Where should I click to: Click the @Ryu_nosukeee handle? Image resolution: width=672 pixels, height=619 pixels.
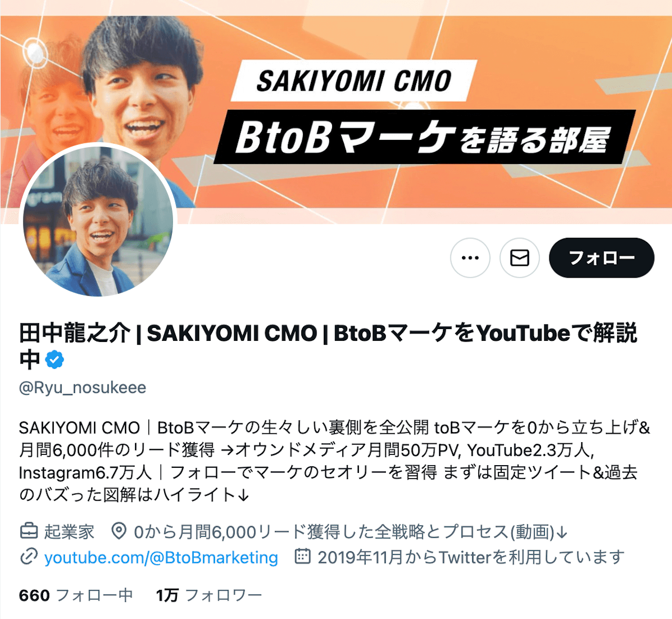point(82,388)
